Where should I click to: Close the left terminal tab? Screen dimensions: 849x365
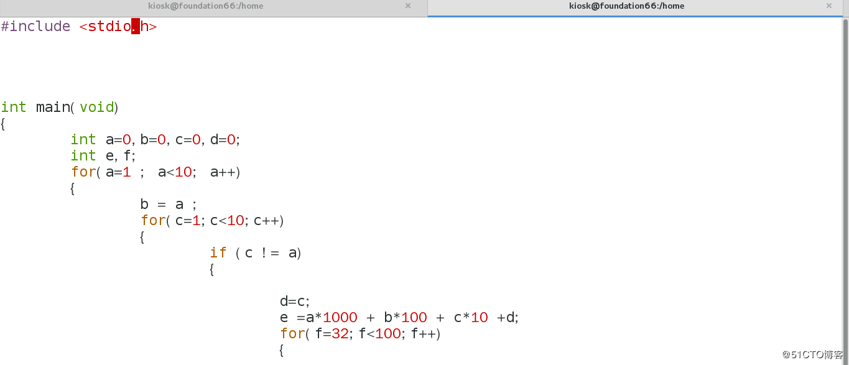tap(408, 6)
